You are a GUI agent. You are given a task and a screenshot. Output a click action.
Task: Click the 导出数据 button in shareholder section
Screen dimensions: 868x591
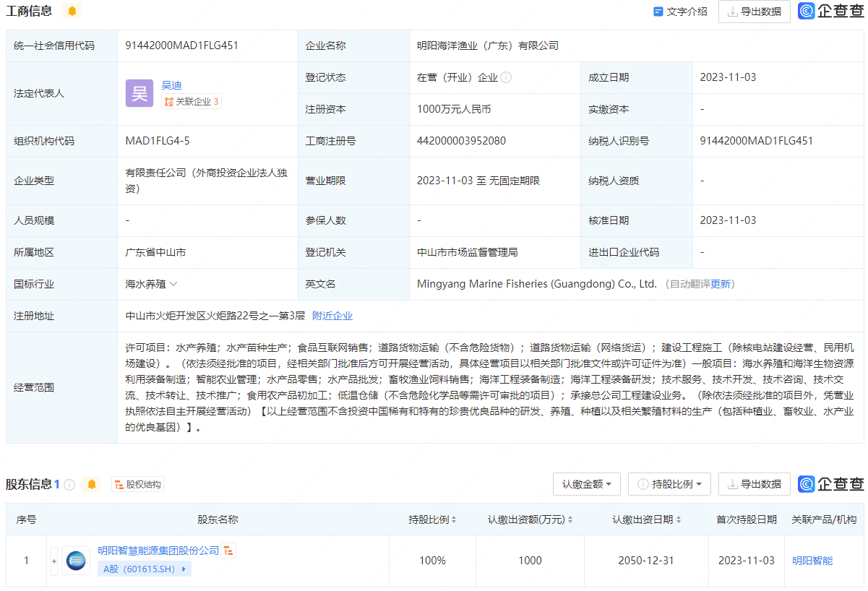point(755,484)
